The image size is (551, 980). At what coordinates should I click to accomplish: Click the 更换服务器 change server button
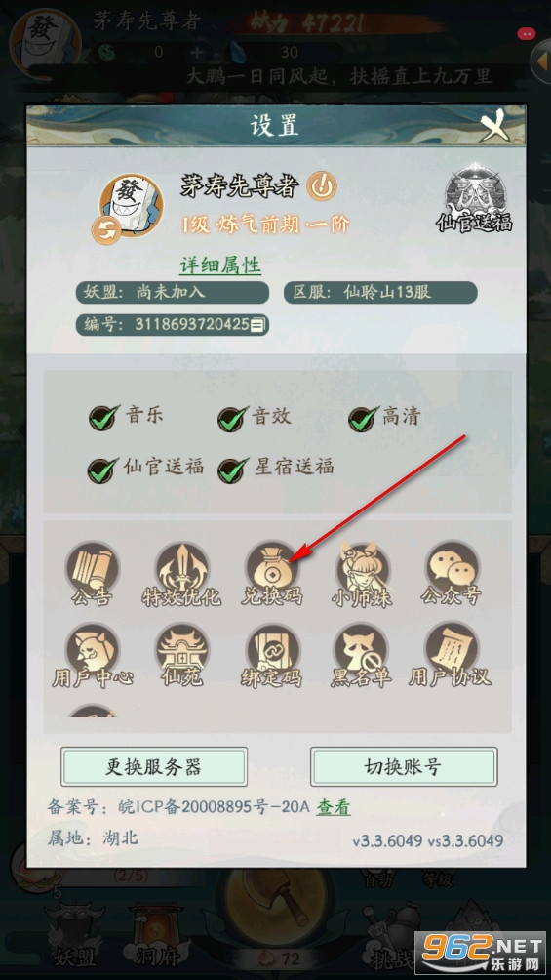(x=154, y=767)
